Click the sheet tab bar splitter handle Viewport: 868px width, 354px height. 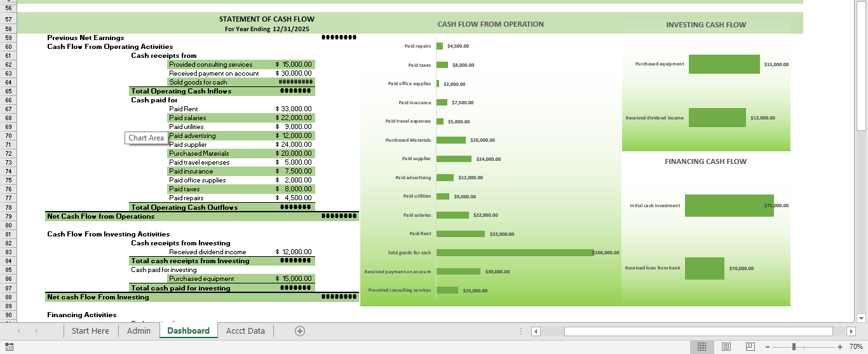pyautogui.click(x=521, y=331)
